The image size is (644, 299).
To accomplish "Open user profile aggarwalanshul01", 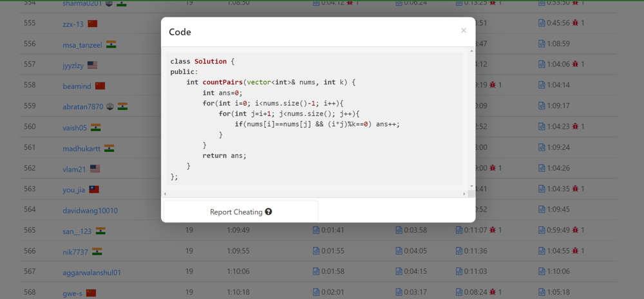I will (x=92, y=273).
